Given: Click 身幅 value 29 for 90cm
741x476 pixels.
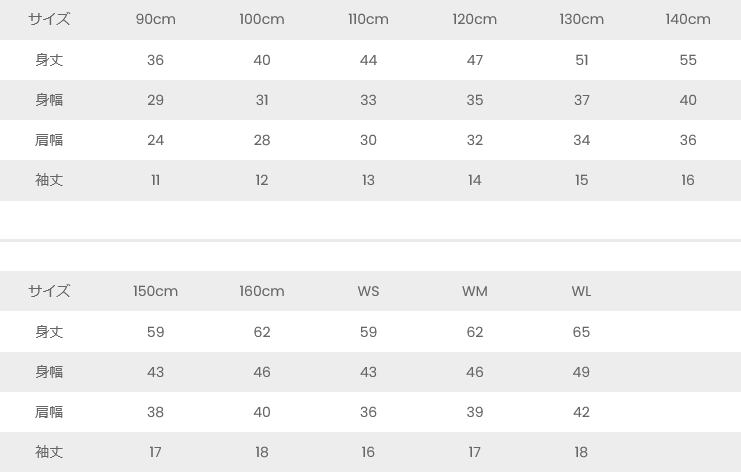Looking at the screenshot, I should (155, 100).
